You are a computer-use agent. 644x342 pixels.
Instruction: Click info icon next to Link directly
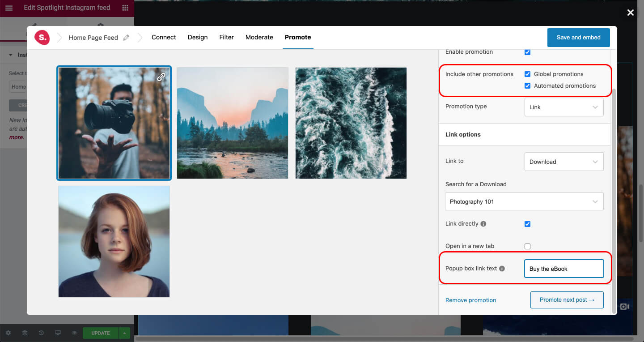pyautogui.click(x=483, y=224)
